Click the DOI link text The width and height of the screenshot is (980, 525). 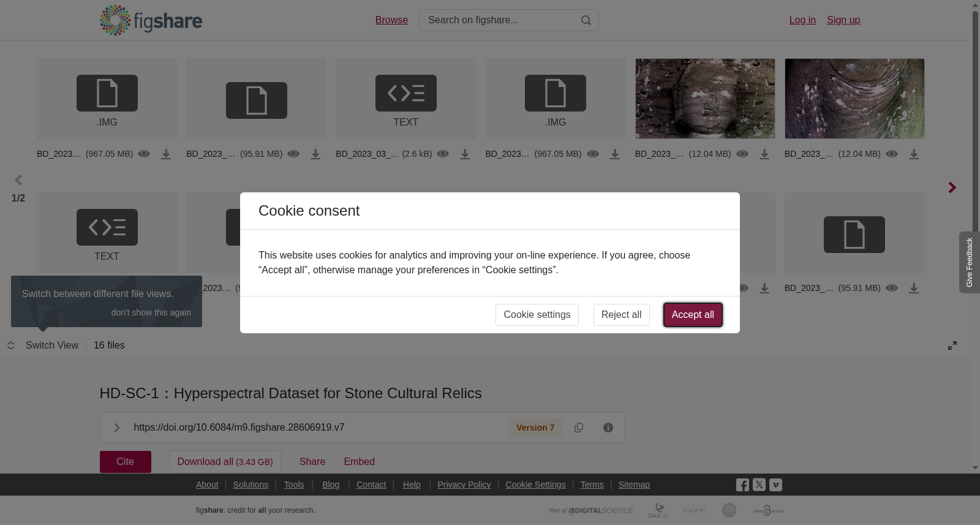tap(239, 428)
